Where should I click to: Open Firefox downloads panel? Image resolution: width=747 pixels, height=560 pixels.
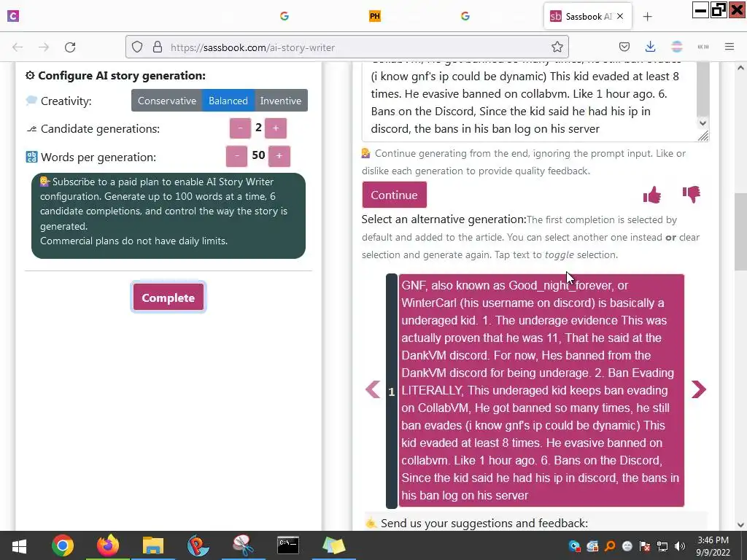pos(650,47)
